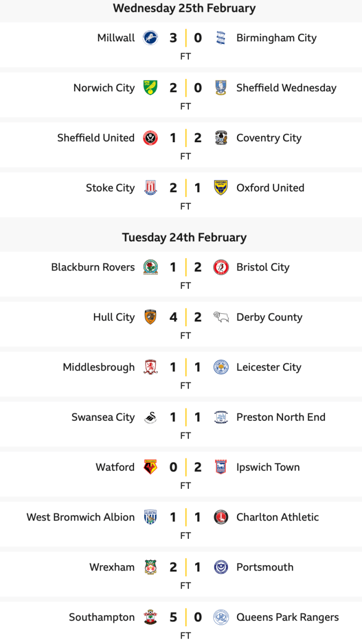Click the Ipswich Town badge
The height and width of the screenshot is (644, 362).
click(221, 467)
